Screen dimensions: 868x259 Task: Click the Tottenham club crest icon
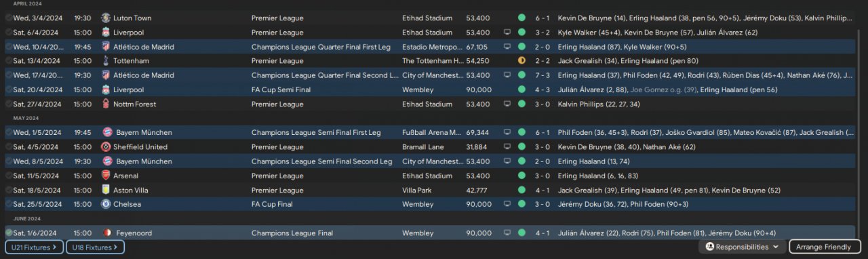(106, 61)
